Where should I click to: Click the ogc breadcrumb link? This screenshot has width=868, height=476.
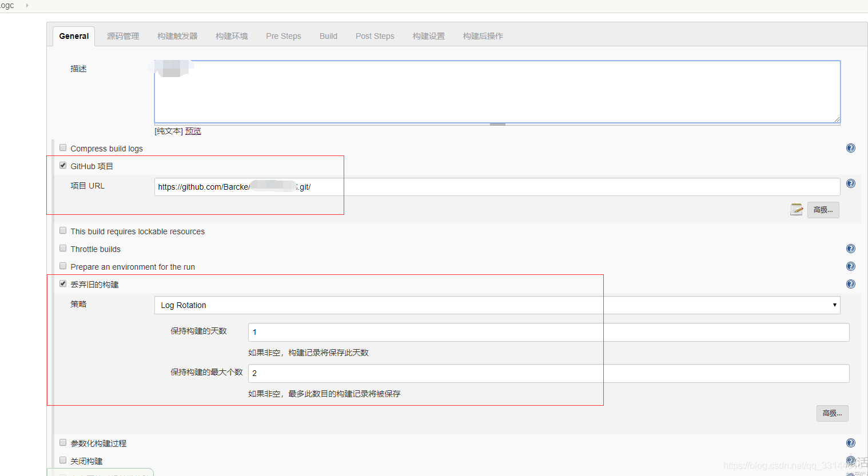pos(7,5)
